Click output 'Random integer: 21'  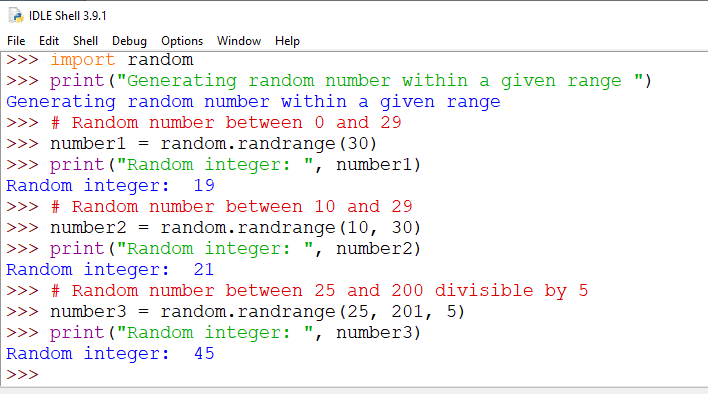click(x=110, y=269)
